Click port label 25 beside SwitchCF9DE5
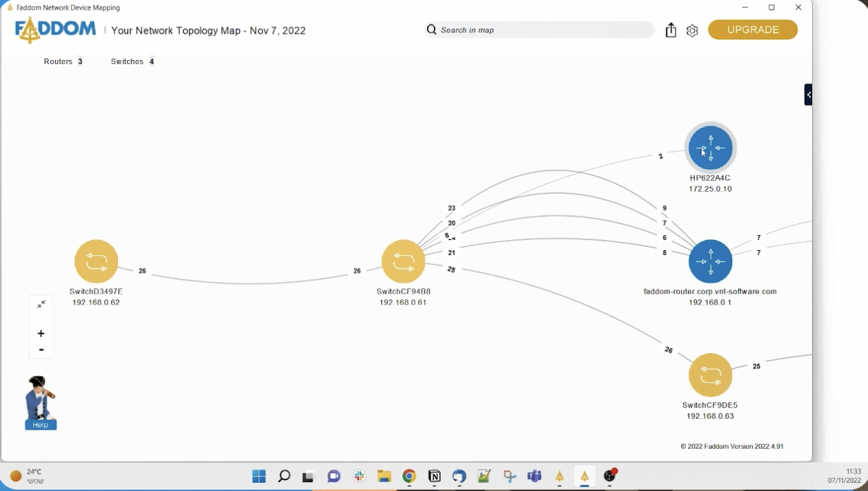 (x=757, y=366)
